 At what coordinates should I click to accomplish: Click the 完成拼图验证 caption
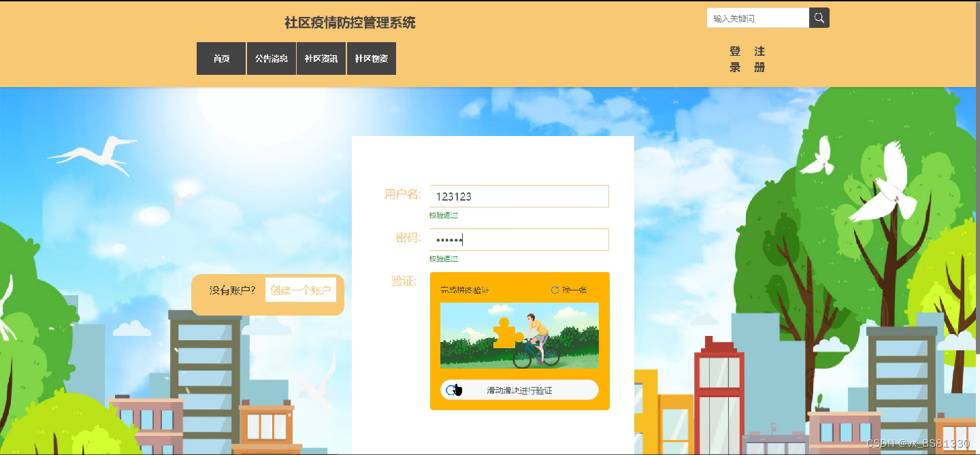[x=465, y=290]
